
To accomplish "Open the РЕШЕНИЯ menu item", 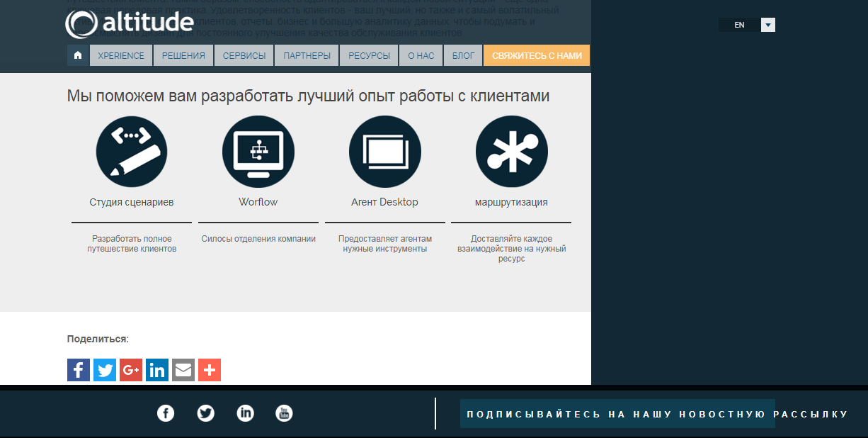I will (x=183, y=55).
